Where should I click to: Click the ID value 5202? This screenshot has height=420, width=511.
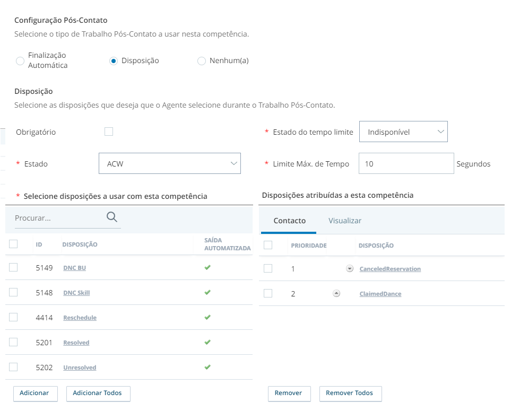[x=45, y=367]
